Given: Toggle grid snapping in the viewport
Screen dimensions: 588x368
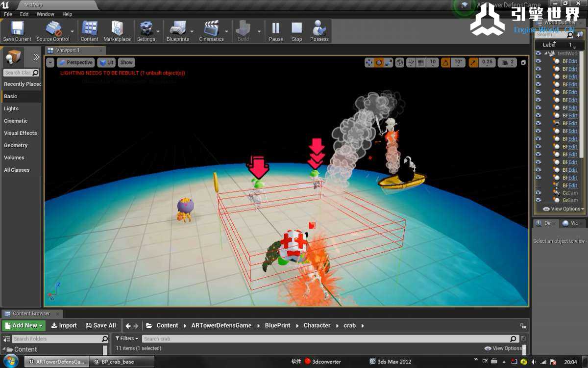Looking at the screenshot, I should pos(420,62).
